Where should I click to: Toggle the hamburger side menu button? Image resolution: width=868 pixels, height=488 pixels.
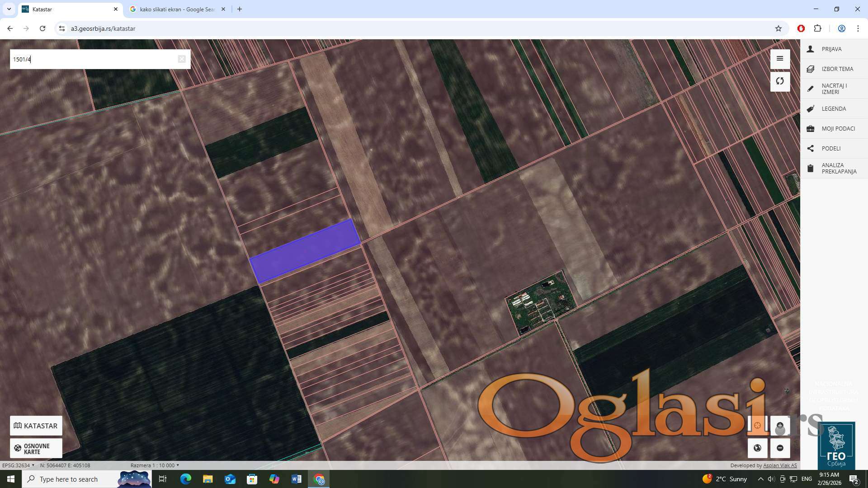point(780,59)
